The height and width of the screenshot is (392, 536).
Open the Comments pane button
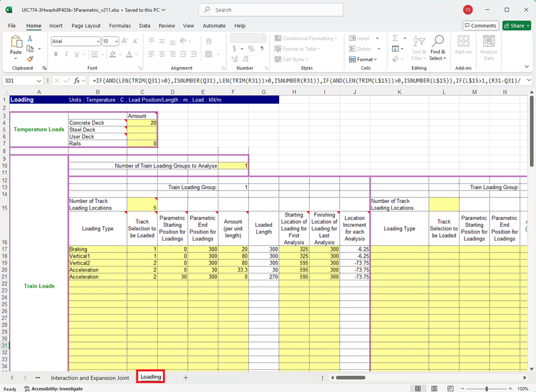click(x=480, y=26)
